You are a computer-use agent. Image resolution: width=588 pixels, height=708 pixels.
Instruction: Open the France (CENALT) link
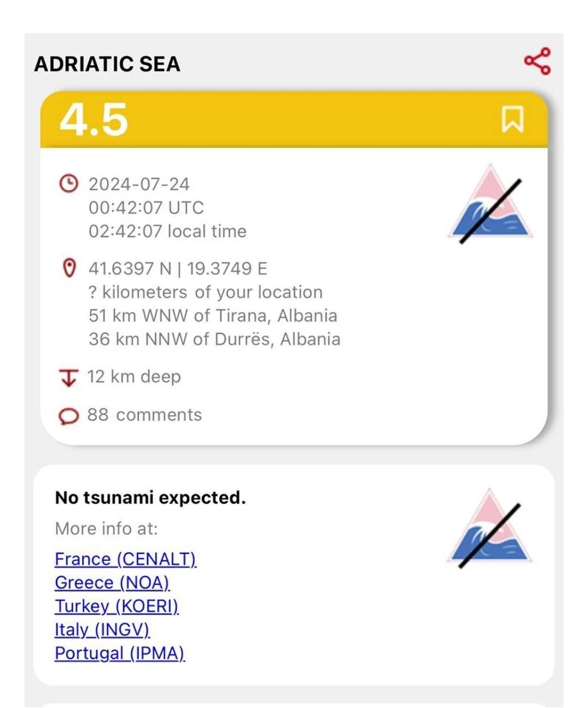point(125,559)
